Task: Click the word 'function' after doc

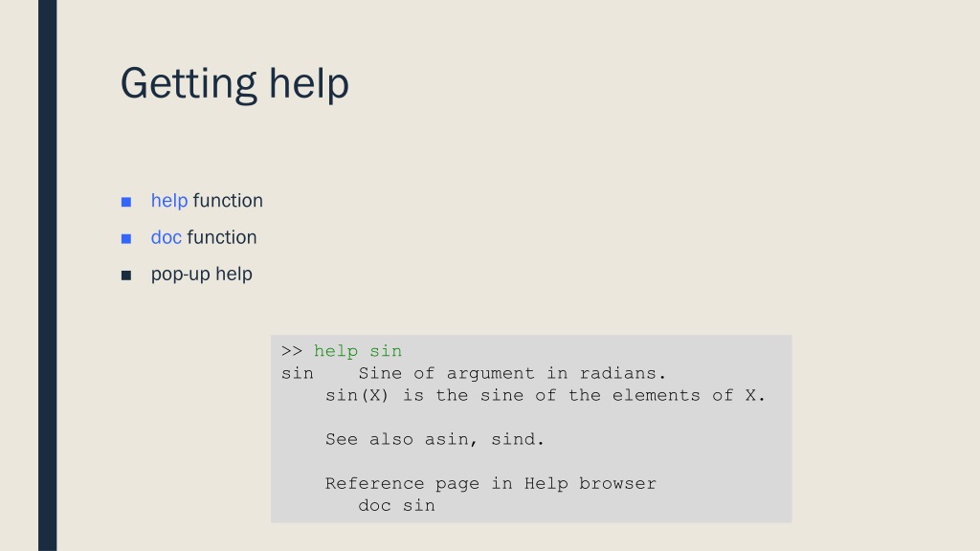Action: [x=222, y=237]
